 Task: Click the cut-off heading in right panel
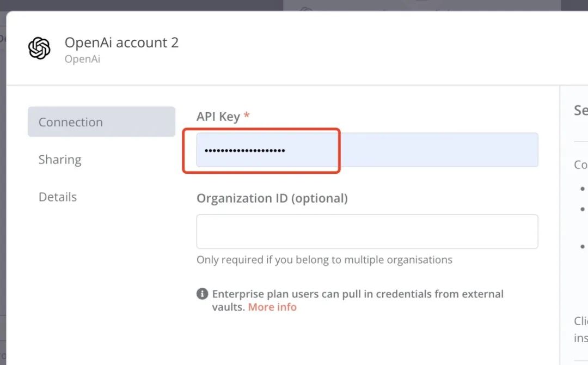580,111
